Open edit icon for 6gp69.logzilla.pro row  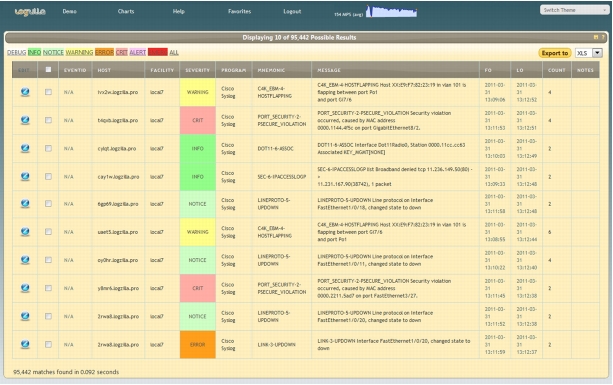click(25, 204)
